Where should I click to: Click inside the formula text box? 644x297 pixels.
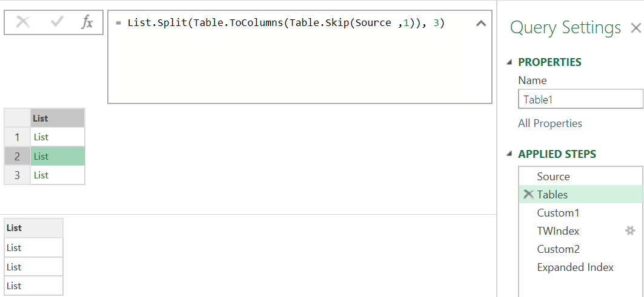(299, 57)
